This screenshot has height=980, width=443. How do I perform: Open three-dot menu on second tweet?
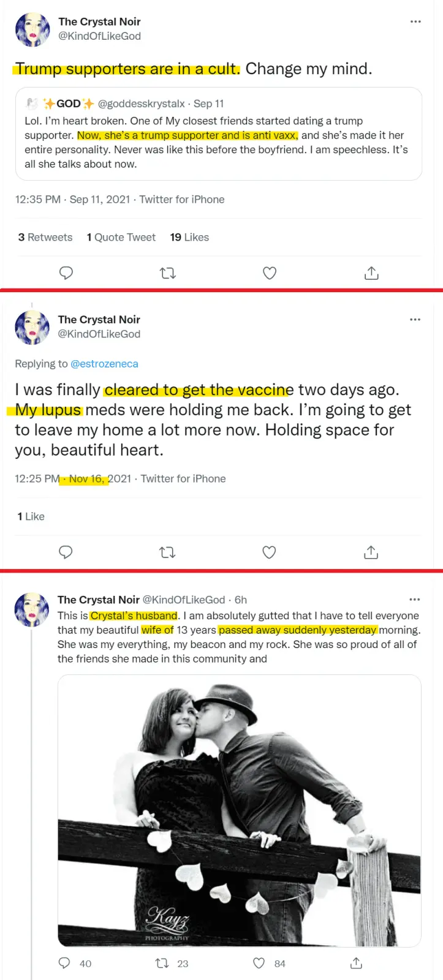(415, 319)
